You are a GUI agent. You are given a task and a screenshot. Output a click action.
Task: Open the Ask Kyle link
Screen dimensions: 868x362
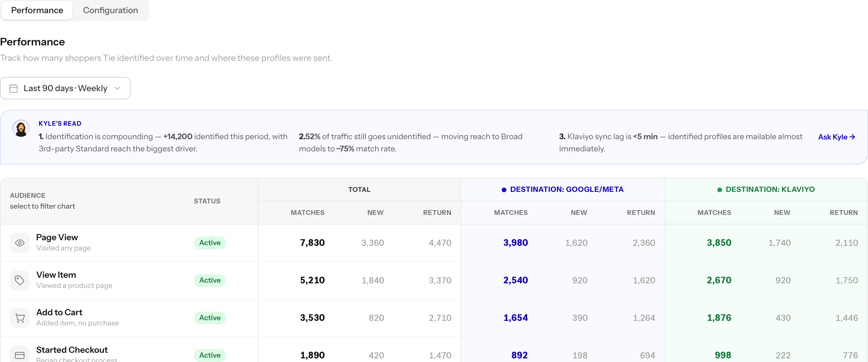[x=836, y=137]
